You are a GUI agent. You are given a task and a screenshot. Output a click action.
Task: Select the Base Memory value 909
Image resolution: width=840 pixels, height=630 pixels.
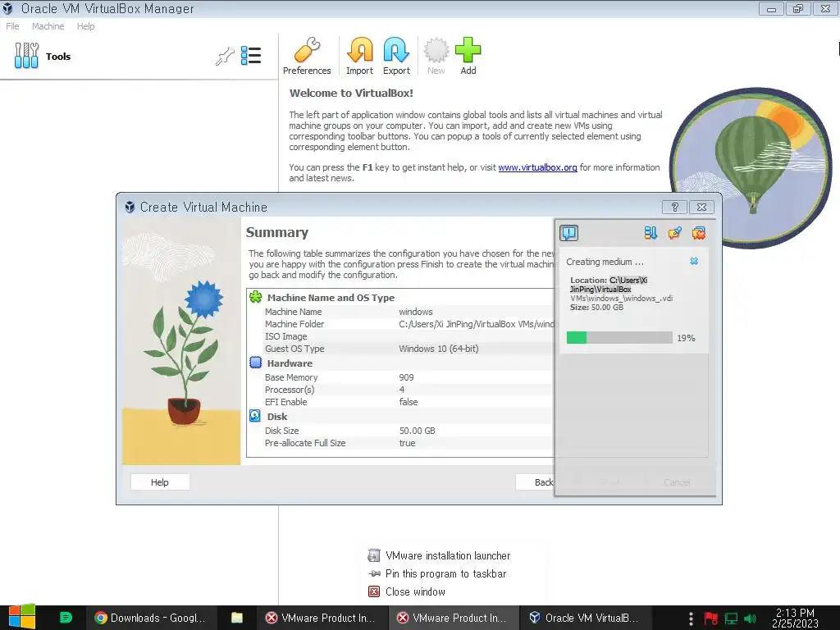point(406,377)
